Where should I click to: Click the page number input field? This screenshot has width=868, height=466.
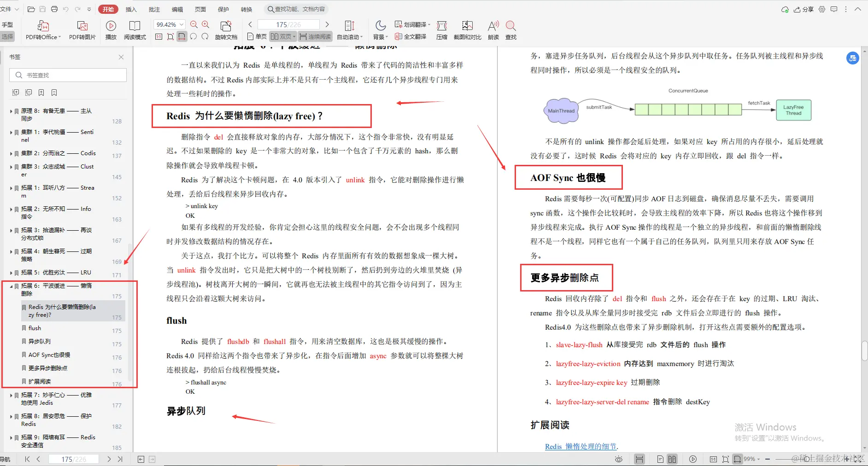[x=289, y=24]
